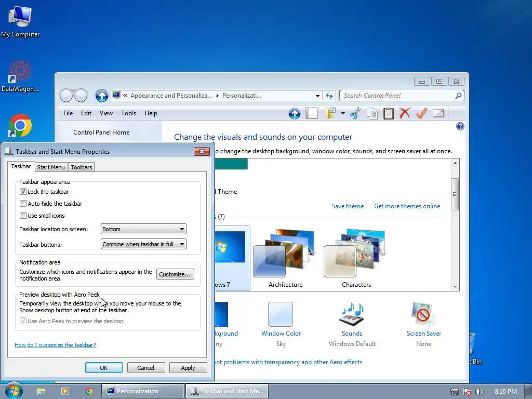Click Cancel in Taskbar properties dialog
The image size is (532, 399).
click(x=145, y=368)
